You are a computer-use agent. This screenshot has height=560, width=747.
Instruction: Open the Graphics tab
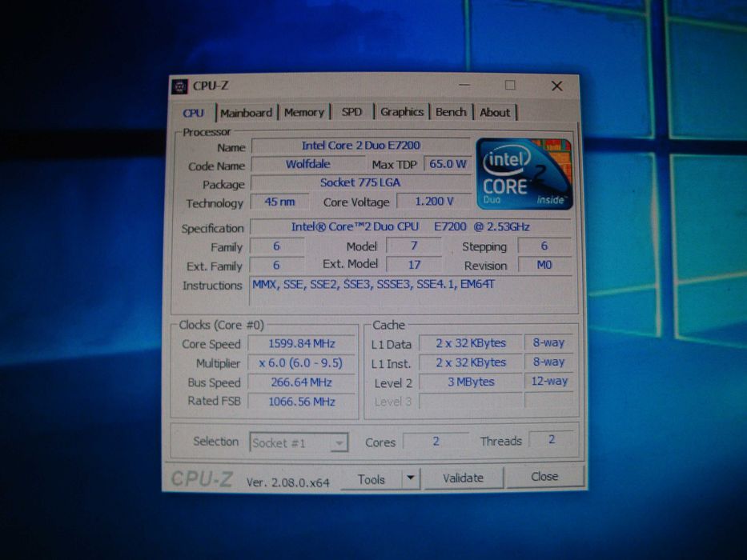tap(402, 112)
